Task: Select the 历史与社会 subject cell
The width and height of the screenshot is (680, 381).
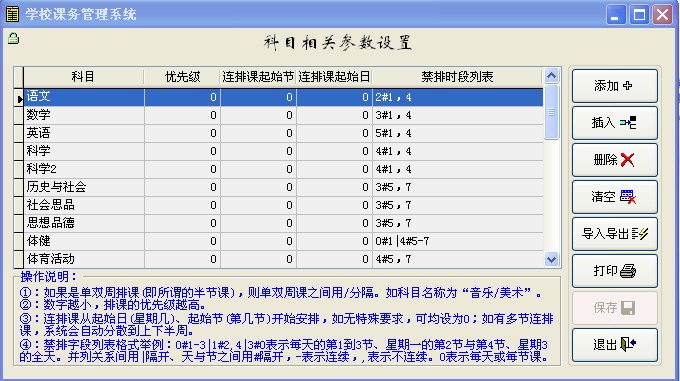Action: click(x=84, y=187)
